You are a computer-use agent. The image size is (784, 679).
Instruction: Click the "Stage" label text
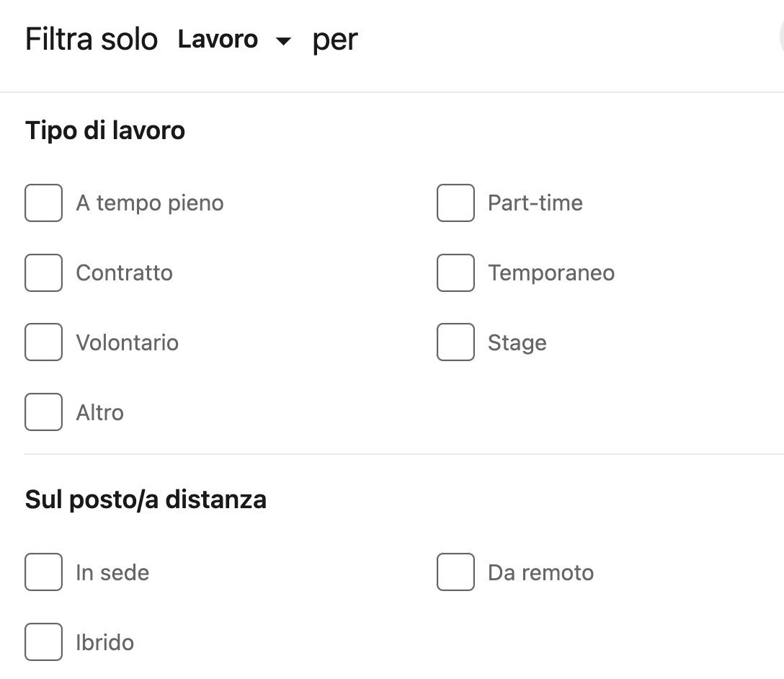pos(517,342)
